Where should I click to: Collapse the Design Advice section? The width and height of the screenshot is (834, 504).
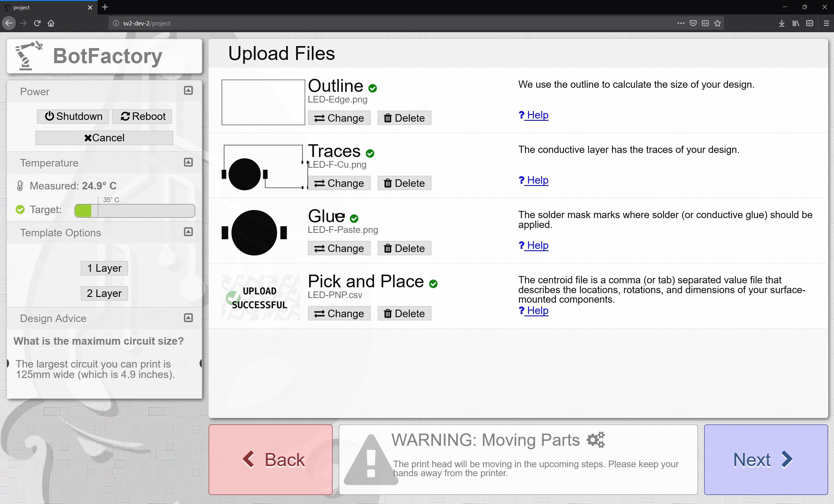pyautogui.click(x=188, y=318)
